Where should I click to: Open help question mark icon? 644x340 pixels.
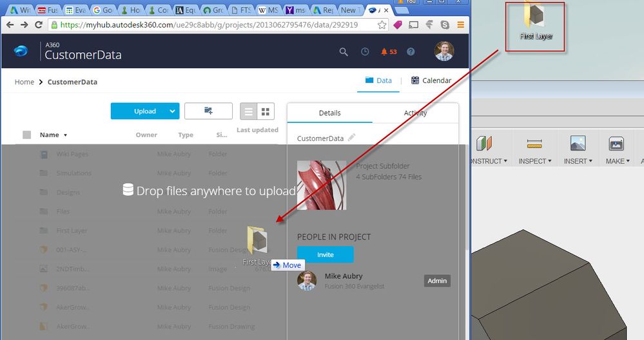click(x=411, y=52)
